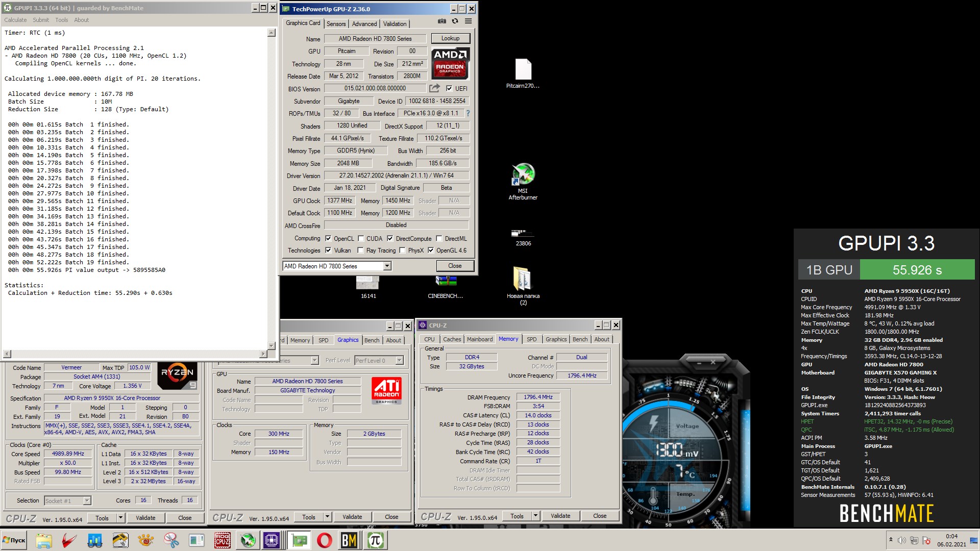
Task: Click the Driver Version field in GPU-Z
Action: click(397, 176)
